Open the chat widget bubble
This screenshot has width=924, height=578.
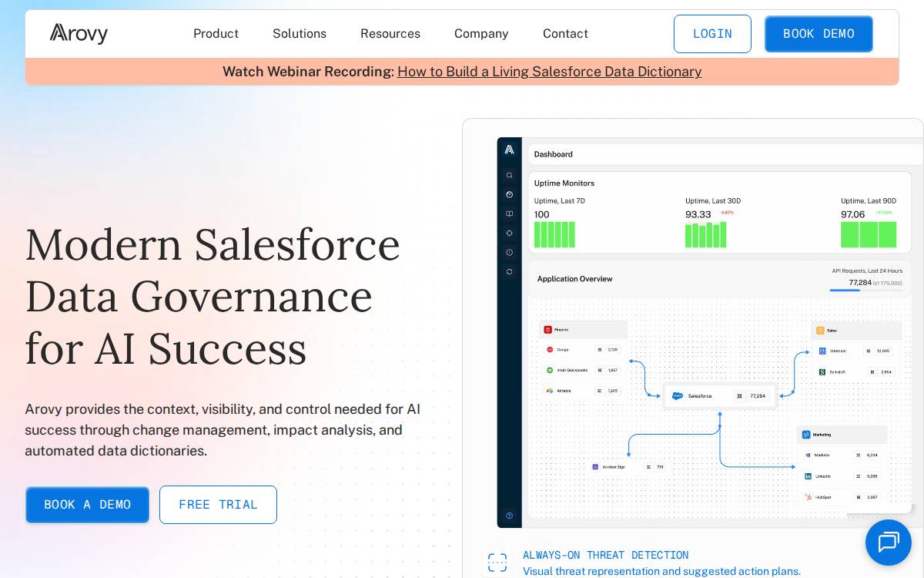coord(888,543)
